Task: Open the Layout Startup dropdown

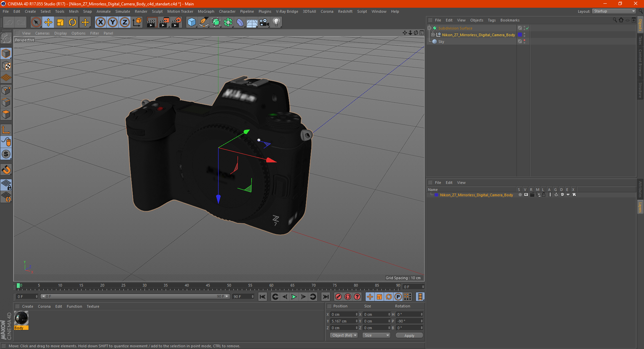Action: pyautogui.click(x=614, y=11)
